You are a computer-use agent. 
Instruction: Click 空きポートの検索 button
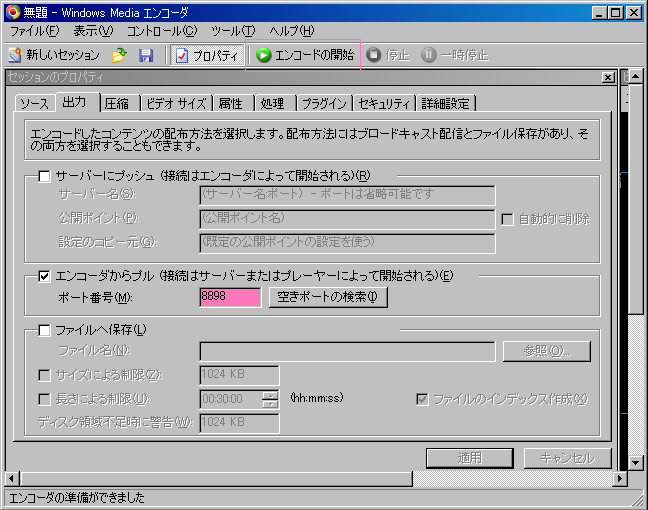(x=328, y=297)
